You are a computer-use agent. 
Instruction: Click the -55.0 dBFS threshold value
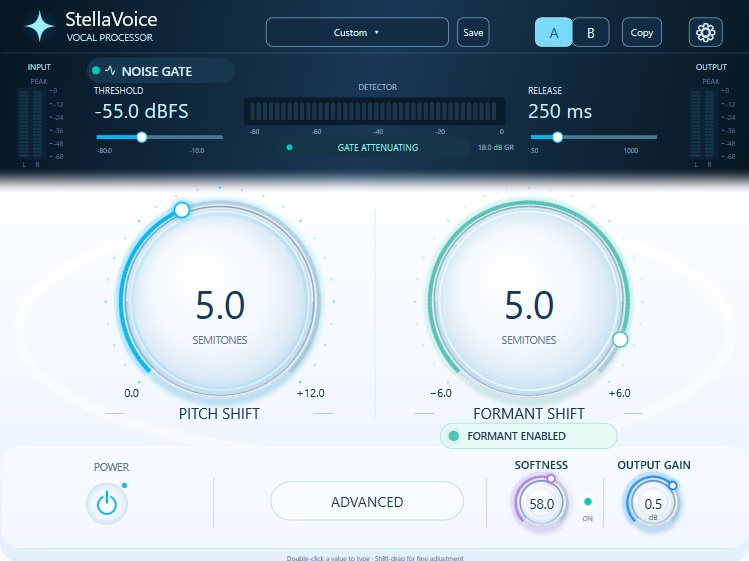141,111
